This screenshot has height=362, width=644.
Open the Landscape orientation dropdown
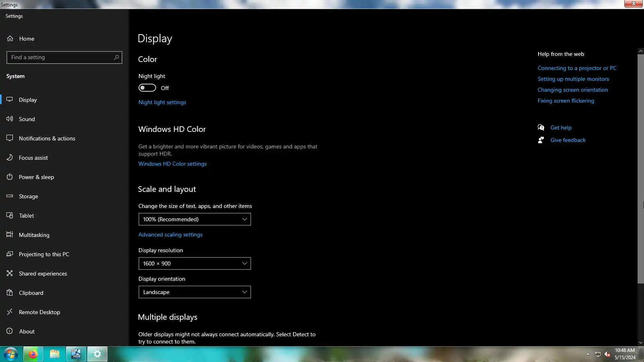point(195,292)
